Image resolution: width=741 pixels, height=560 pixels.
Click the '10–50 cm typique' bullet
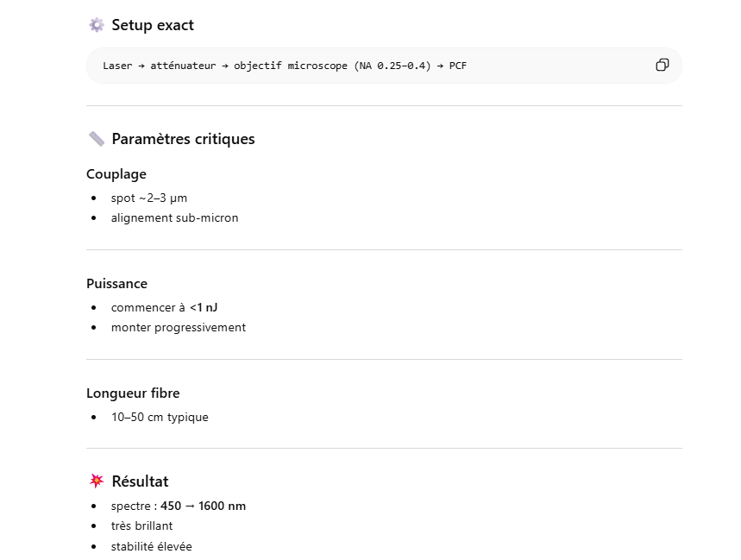point(160,418)
